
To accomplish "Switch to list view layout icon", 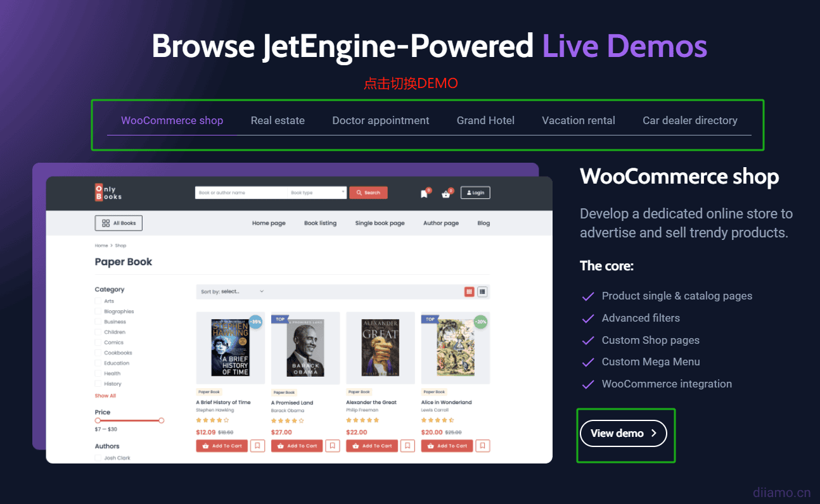I will (482, 292).
